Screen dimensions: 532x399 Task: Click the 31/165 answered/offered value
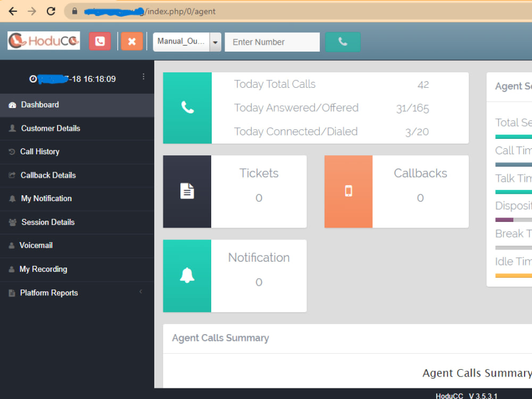[413, 108]
